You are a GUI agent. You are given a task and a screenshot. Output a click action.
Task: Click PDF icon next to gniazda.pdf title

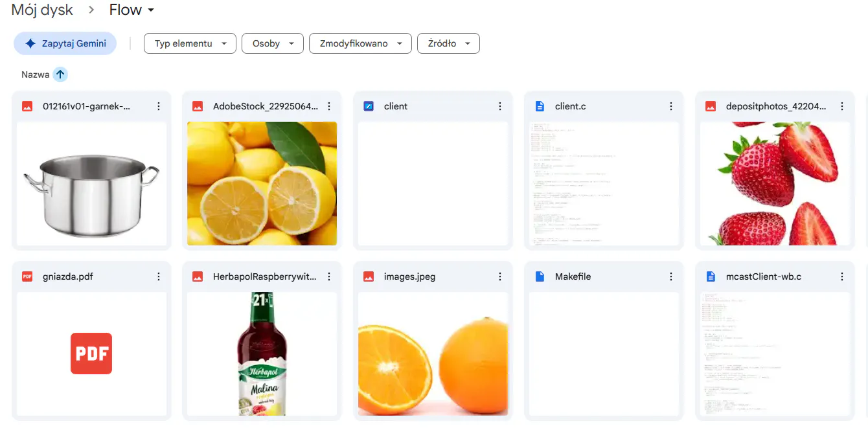tap(27, 276)
